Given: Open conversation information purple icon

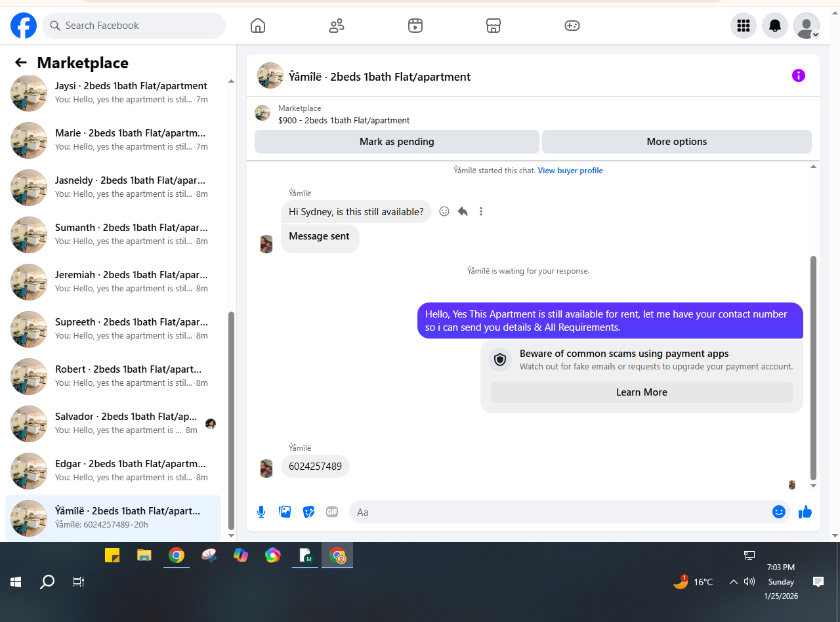Looking at the screenshot, I should (x=799, y=75).
